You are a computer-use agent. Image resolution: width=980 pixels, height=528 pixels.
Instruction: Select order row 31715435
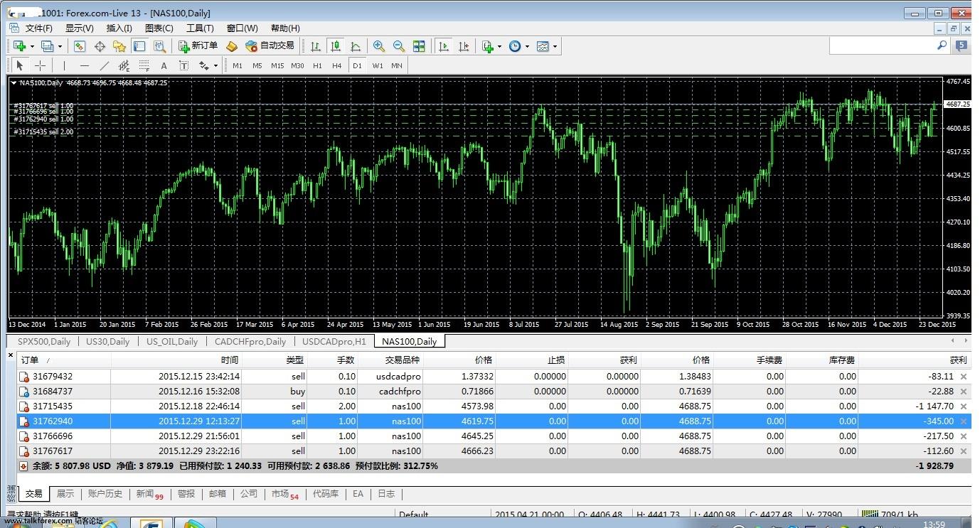(x=494, y=406)
